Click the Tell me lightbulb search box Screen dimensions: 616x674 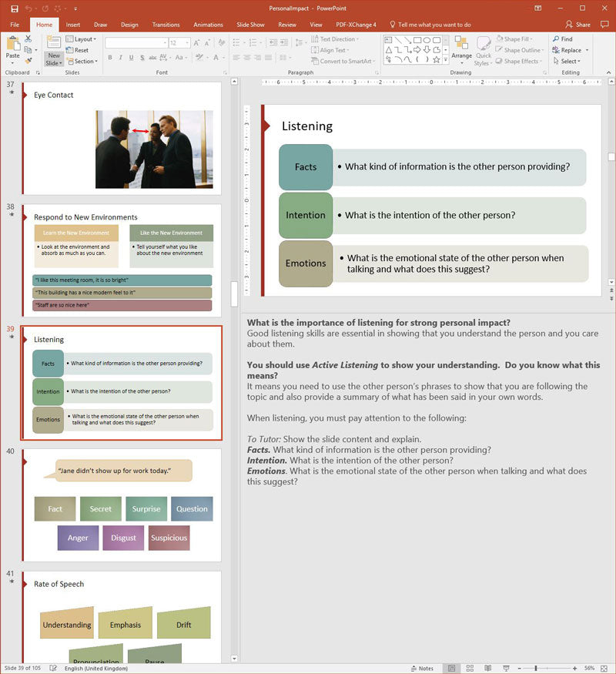[x=430, y=25]
